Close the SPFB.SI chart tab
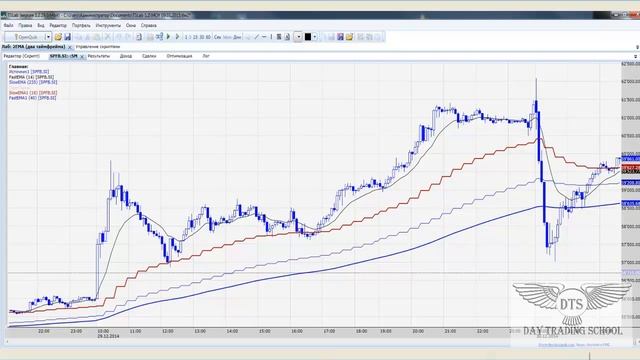The image size is (640, 360). [x=82, y=56]
